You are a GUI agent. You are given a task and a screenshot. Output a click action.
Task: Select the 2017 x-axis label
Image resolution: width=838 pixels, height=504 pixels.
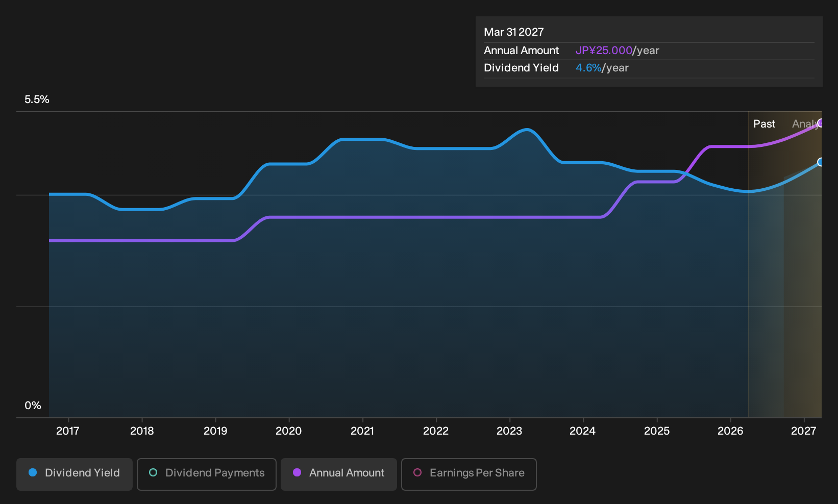[68, 431]
